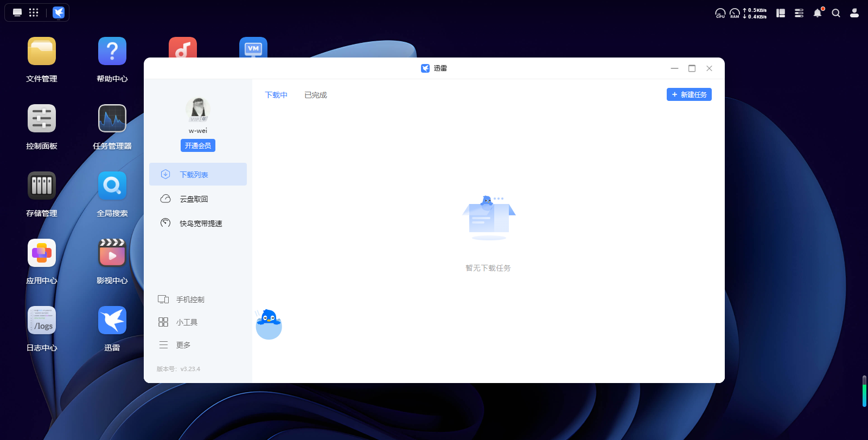Open 日志中心 desktop icon
This screenshot has height=440, width=868.
click(42, 320)
